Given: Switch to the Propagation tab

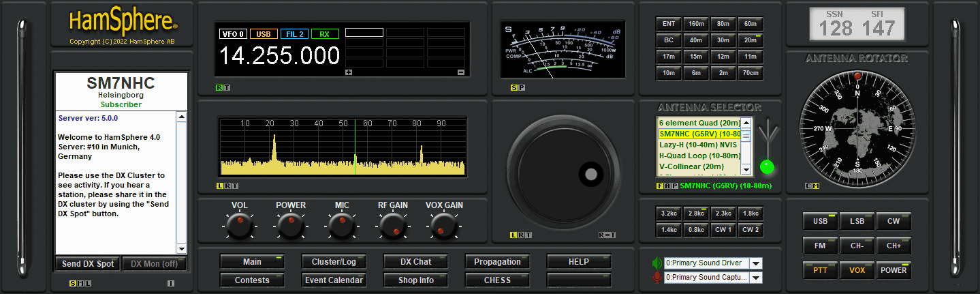Looking at the screenshot, I should click(x=497, y=262).
